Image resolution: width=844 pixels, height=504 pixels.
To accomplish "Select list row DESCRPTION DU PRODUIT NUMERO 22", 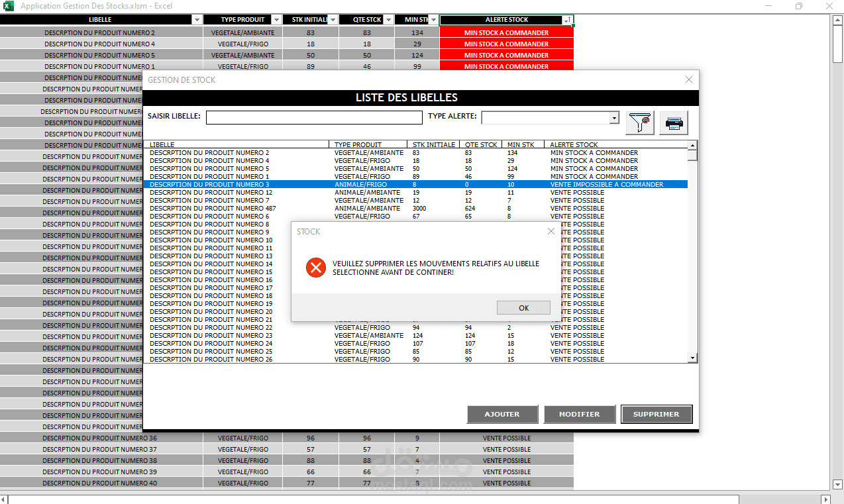I will tap(415, 327).
